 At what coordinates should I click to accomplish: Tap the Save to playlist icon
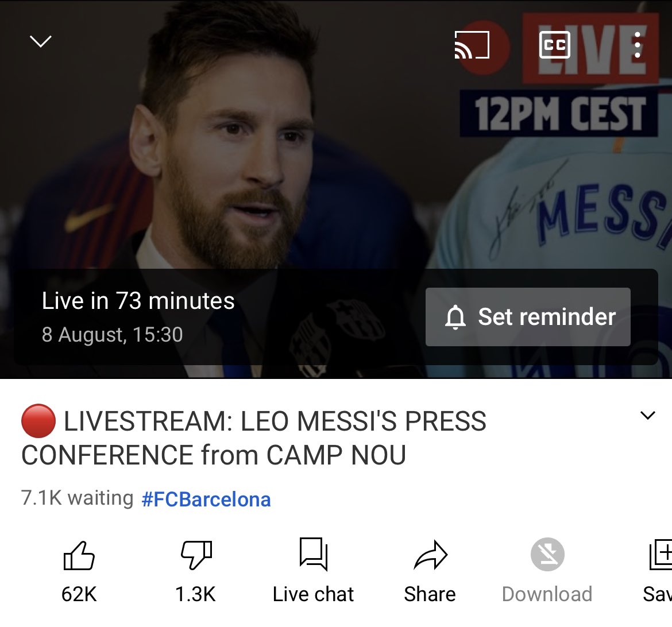[661, 554]
